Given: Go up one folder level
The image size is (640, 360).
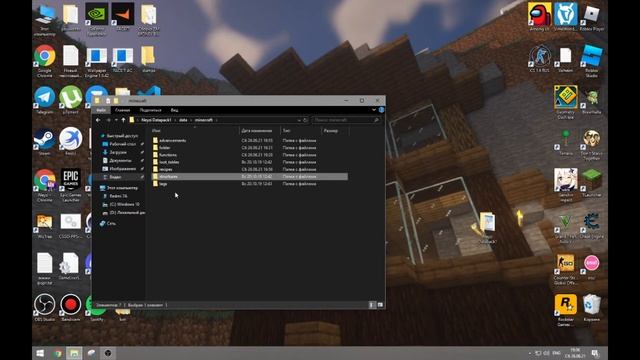Looking at the screenshot, I should coord(123,120).
